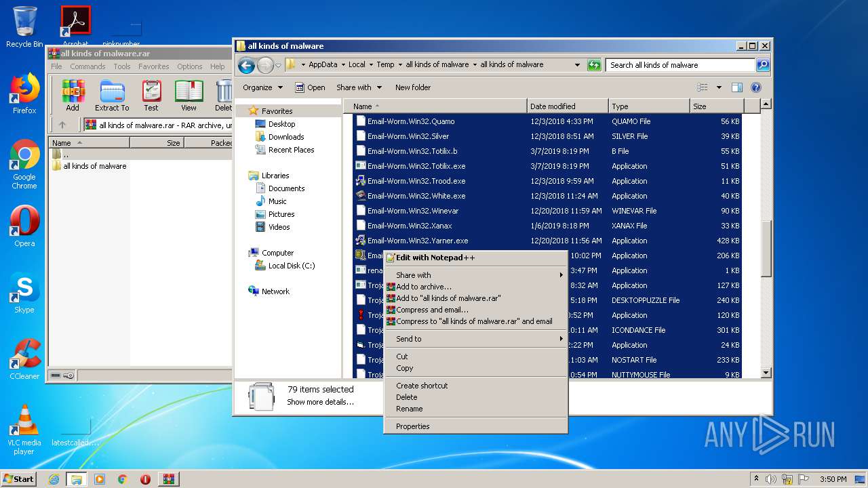Select Firefox desktop shortcut
This screenshot has width=868, height=488.
pos(24,94)
